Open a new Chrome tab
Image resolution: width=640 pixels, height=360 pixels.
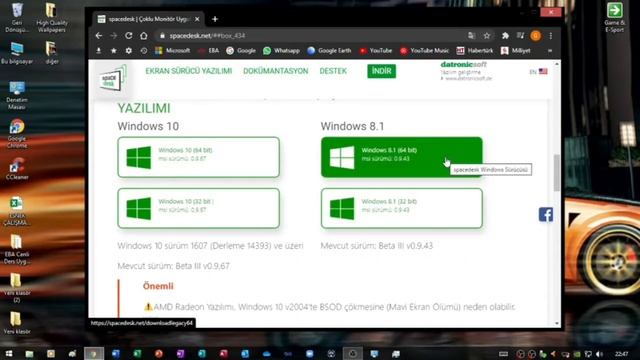click(215, 19)
